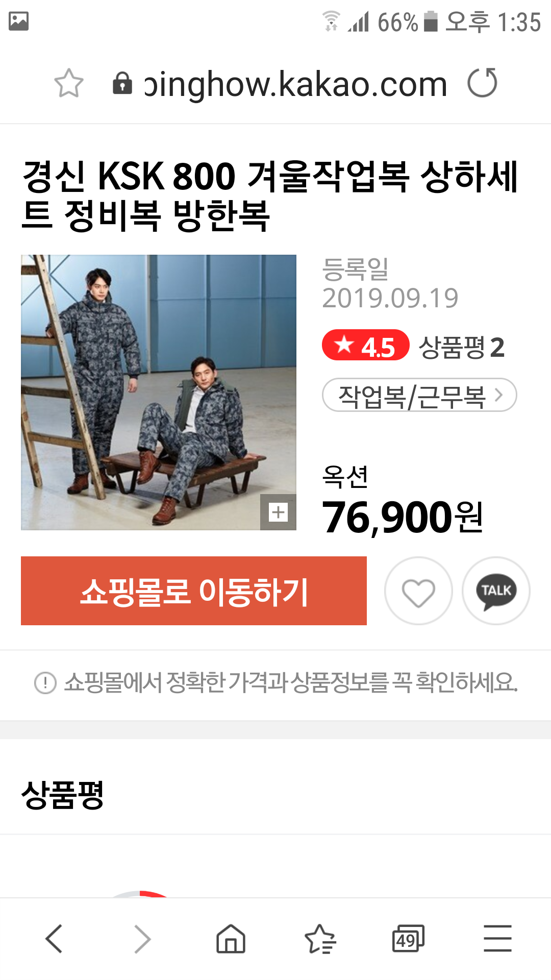Go forward with browser forward arrow
The height and width of the screenshot is (980, 551).
[142, 939]
